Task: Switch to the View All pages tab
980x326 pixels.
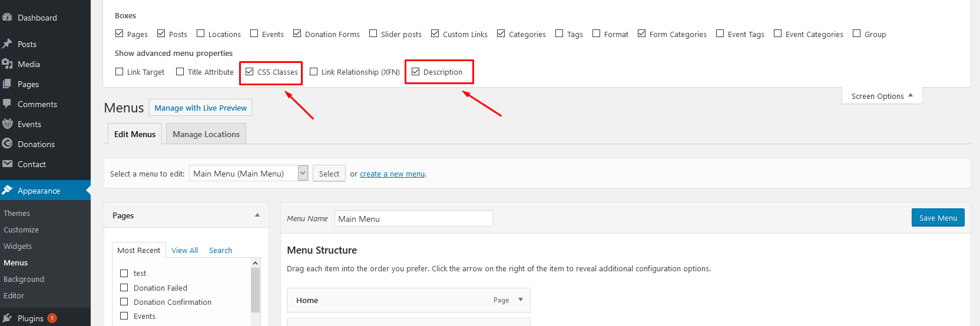Action: click(x=184, y=250)
